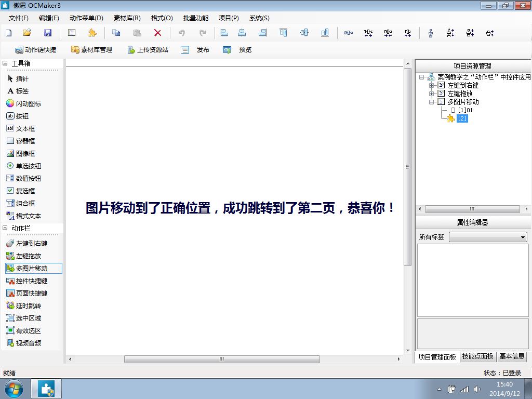This screenshot has height=399, width=532.
Task: Click the puzzle piece icon in the toolbar
Action: tap(92, 33)
